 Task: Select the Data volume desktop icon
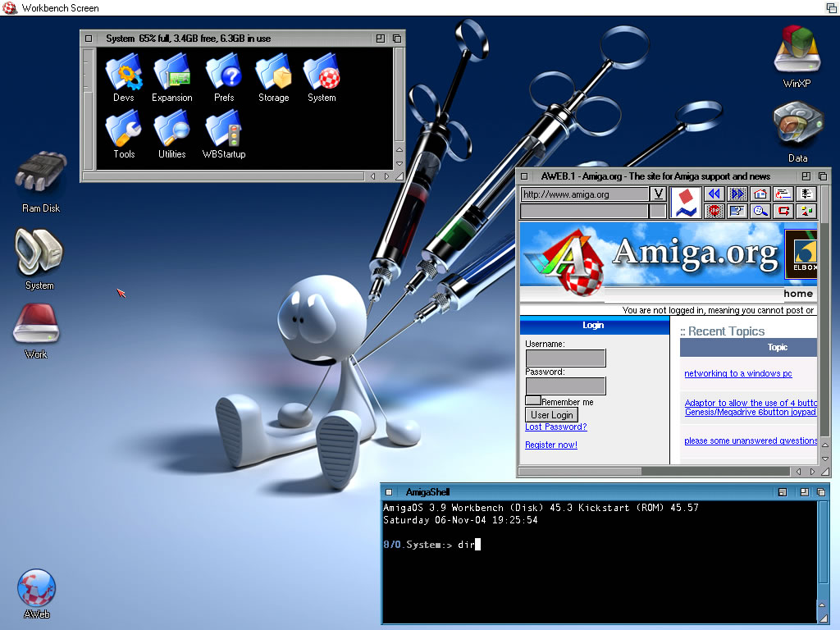[797, 132]
